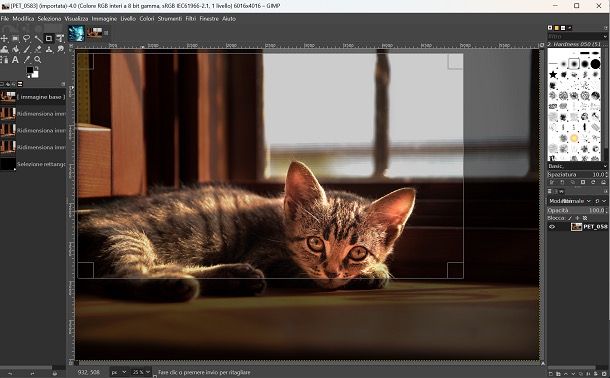Select the Zoom magnifier tool
The image size is (610, 378).
pyautogui.click(x=38, y=60)
